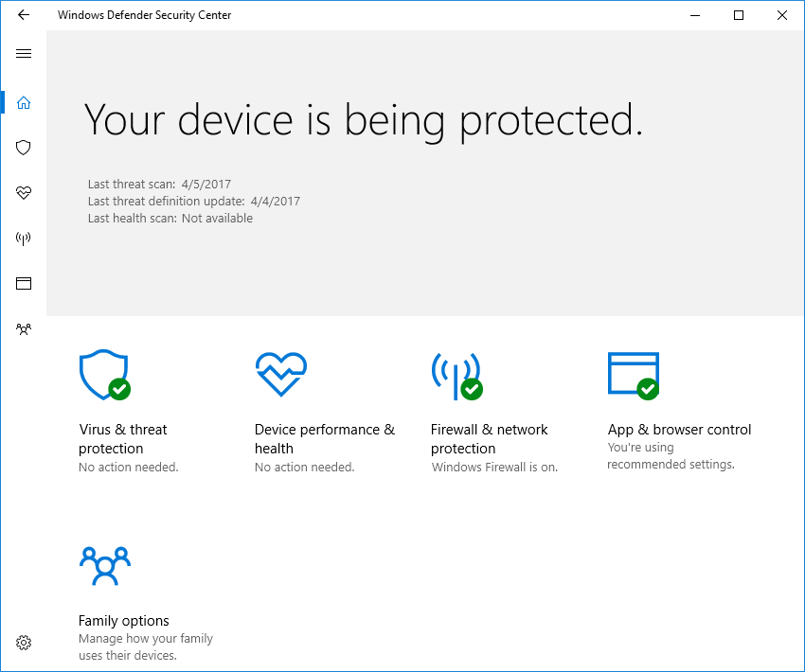
Task: Open Firewall & network protection title link
Action: 490,438
